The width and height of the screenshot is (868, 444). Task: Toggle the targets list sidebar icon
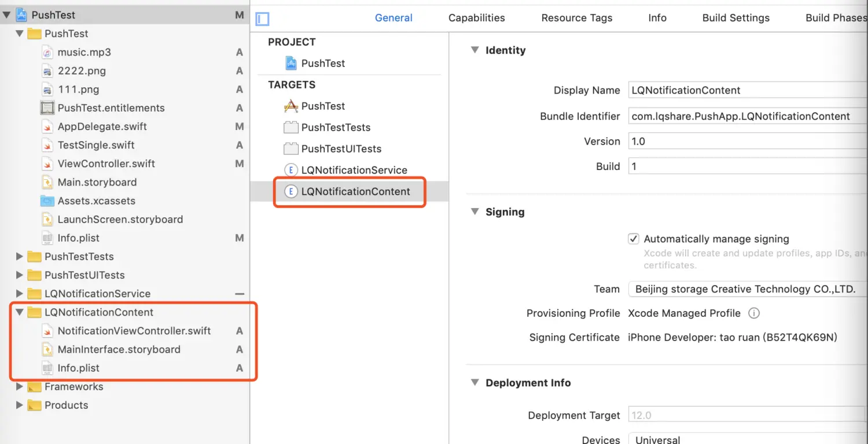coord(262,19)
